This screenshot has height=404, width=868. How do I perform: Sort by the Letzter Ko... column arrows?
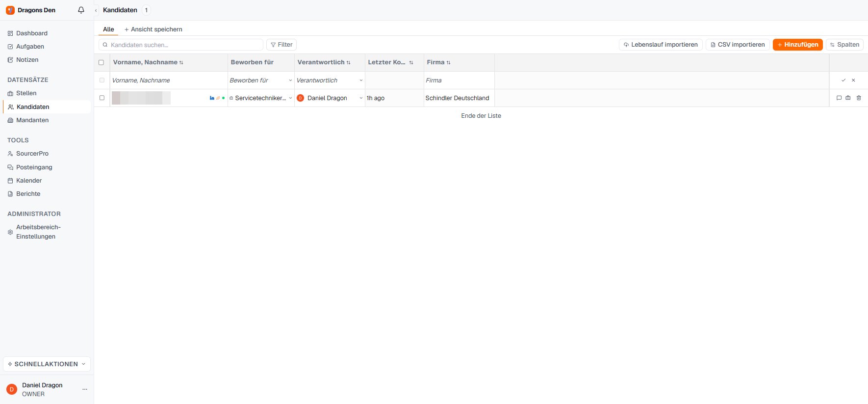pos(411,62)
